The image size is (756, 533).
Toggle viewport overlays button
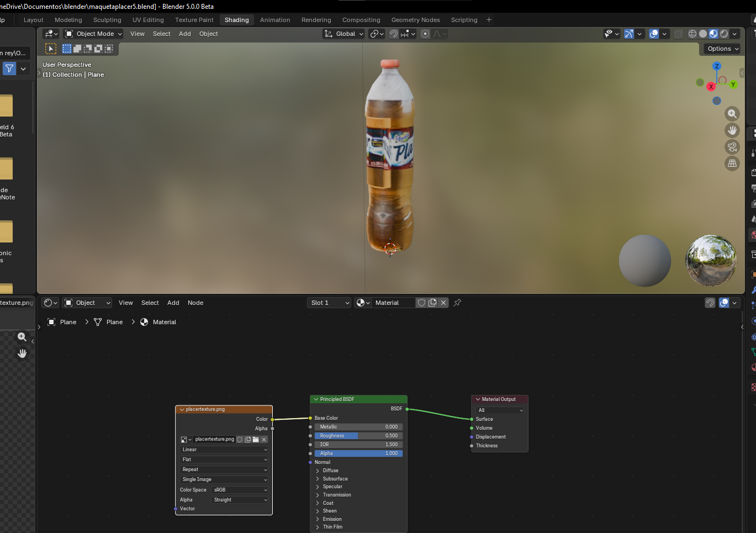pos(654,34)
